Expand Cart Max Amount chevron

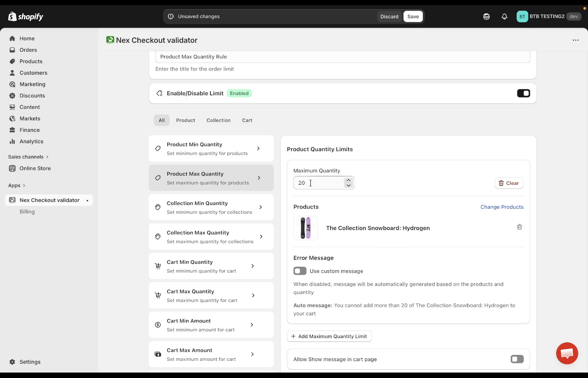(252, 354)
